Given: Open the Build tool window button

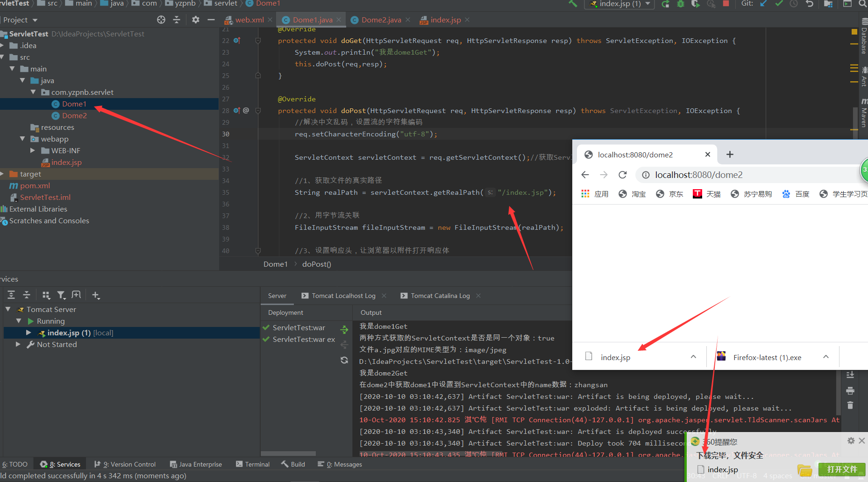Looking at the screenshot, I should 293,464.
